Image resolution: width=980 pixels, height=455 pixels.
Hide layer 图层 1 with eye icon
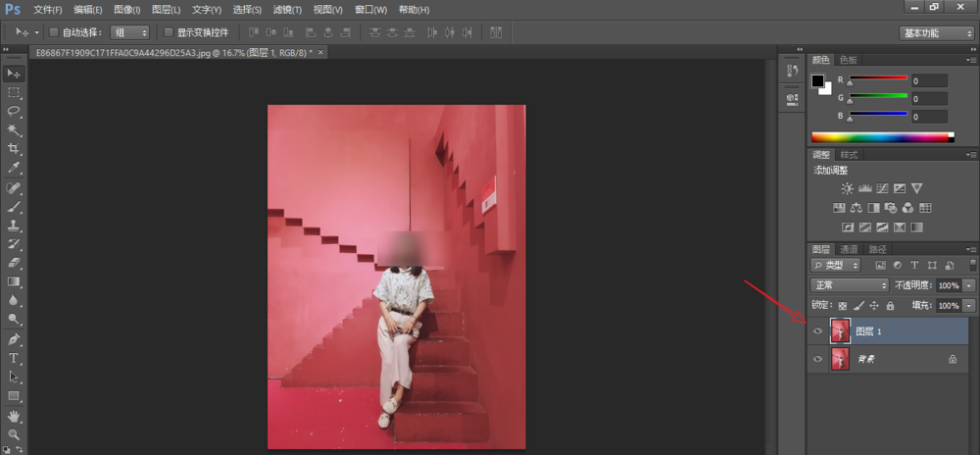(x=818, y=332)
